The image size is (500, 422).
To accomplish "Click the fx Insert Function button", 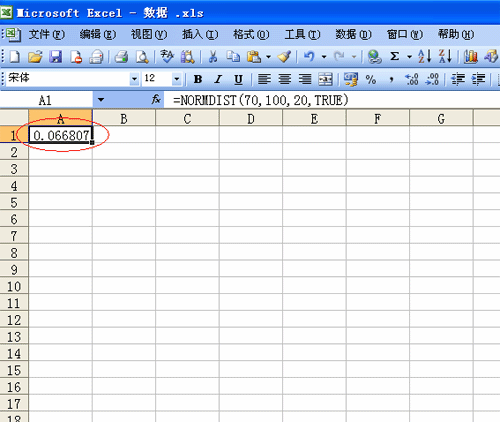I will point(156,99).
